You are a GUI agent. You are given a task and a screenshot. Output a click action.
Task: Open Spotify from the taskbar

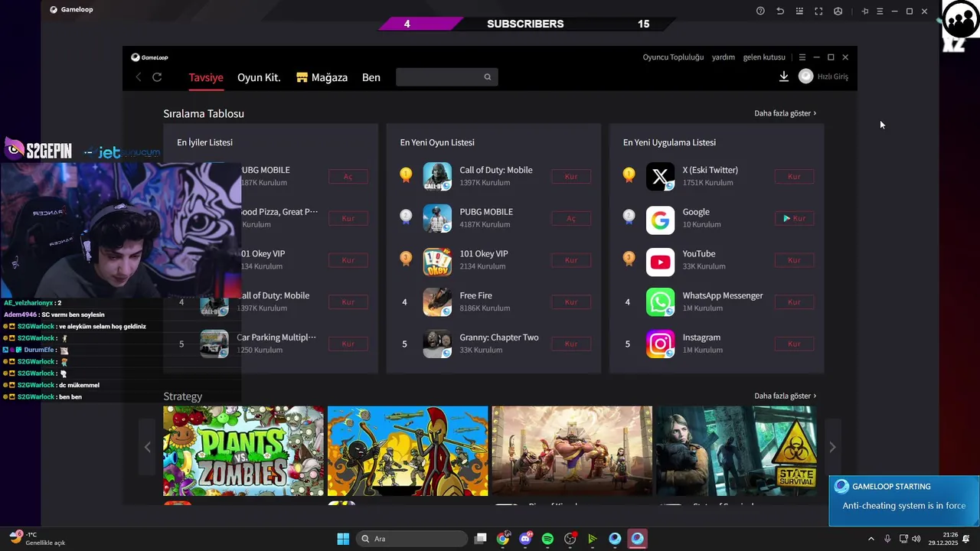tap(547, 539)
